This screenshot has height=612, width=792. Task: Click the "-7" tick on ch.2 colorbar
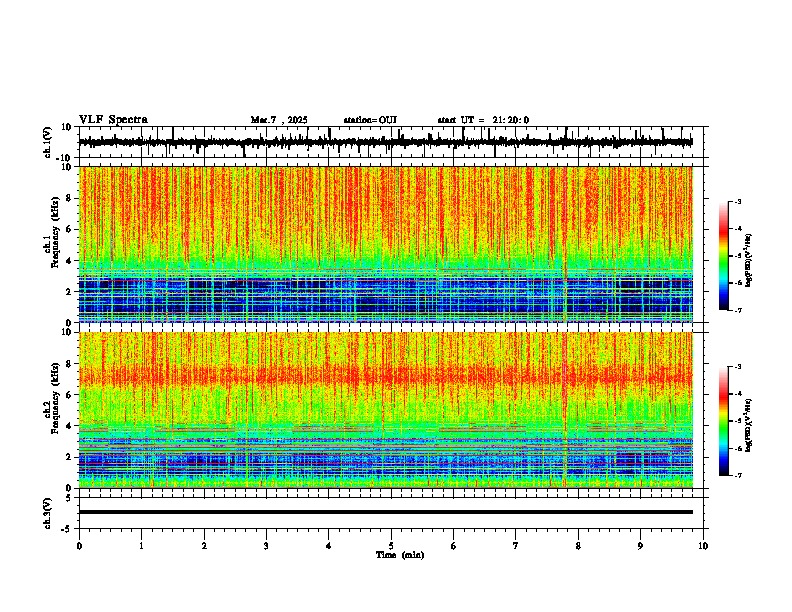[x=737, y=475]
